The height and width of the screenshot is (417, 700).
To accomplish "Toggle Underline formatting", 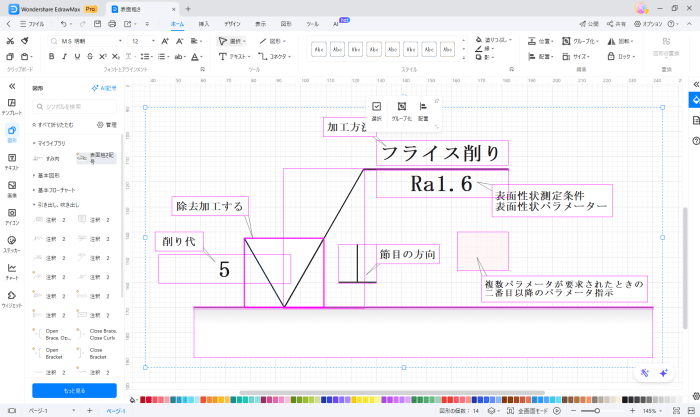I will pos(77,57).
